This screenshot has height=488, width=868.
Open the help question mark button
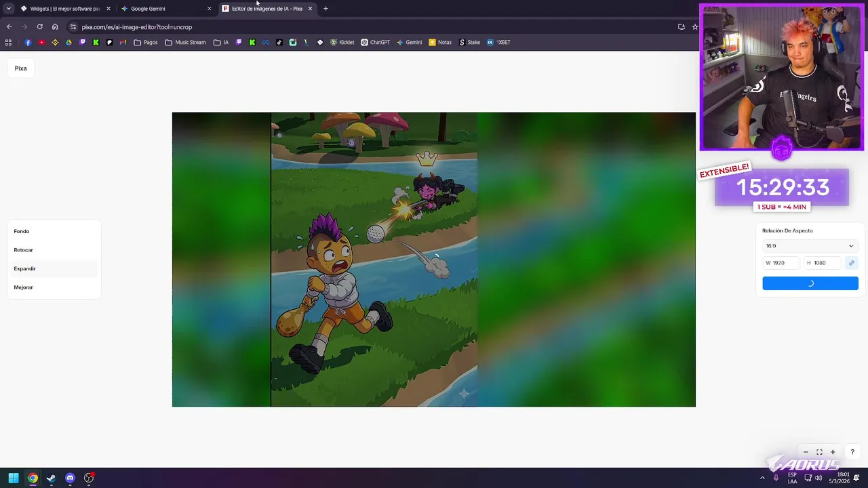852,452
